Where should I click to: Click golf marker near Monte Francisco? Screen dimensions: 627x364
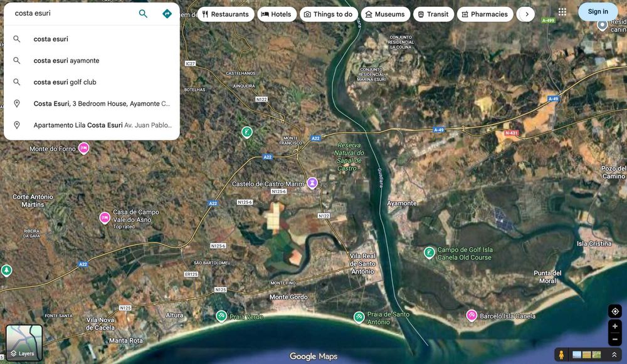tap(247, 132)
